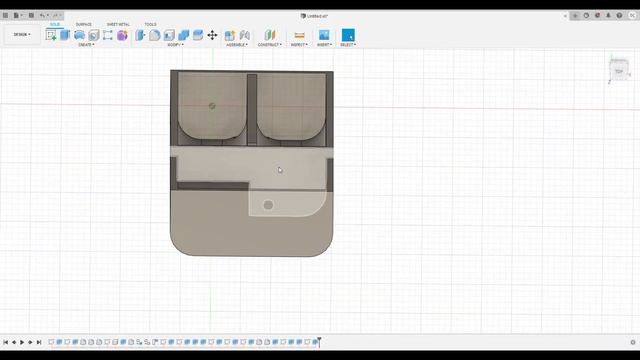The width and height of the screenshot is (640, 360).
Task: Click the Save icon in top bar
Action: coord(31,16)
